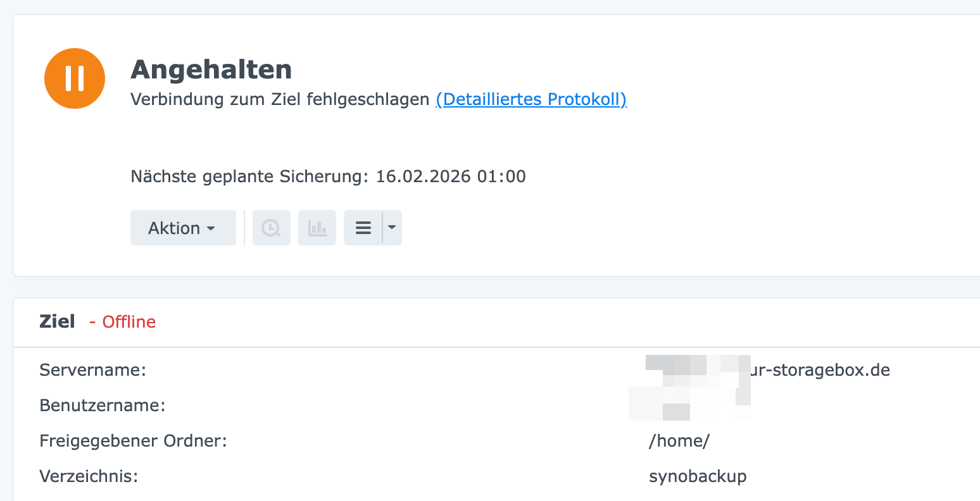Show backup statistics chart icon
Viewport: 980px width, 501px height.
coord(317,228)
